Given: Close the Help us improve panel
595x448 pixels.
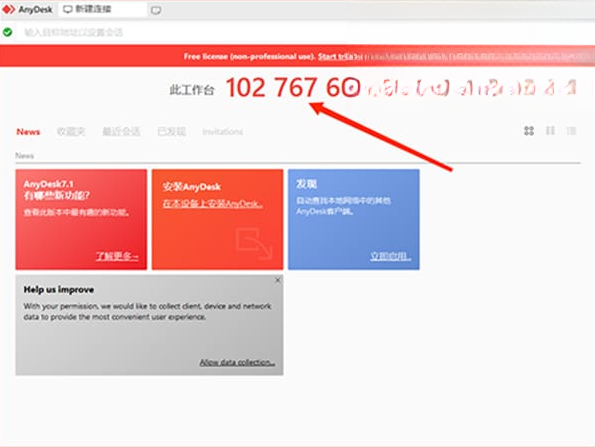Looking at the screenshot, I should point(278,280).
